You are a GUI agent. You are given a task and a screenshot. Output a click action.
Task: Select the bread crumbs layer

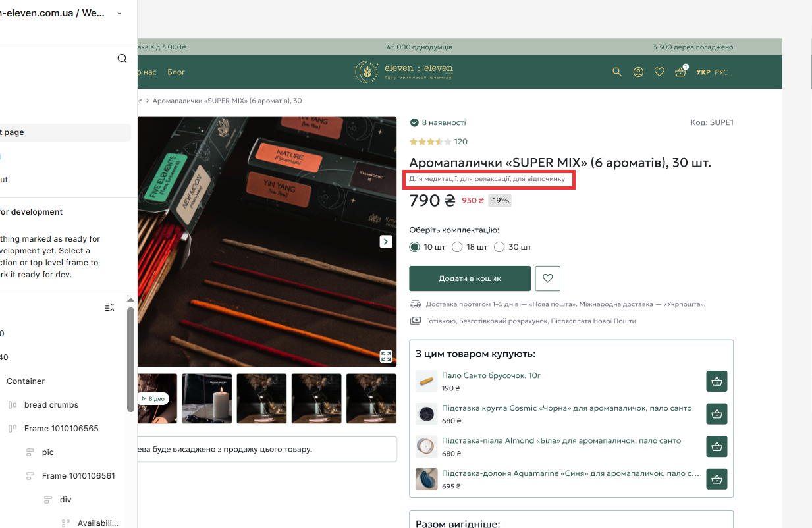(x=51, y=405)
